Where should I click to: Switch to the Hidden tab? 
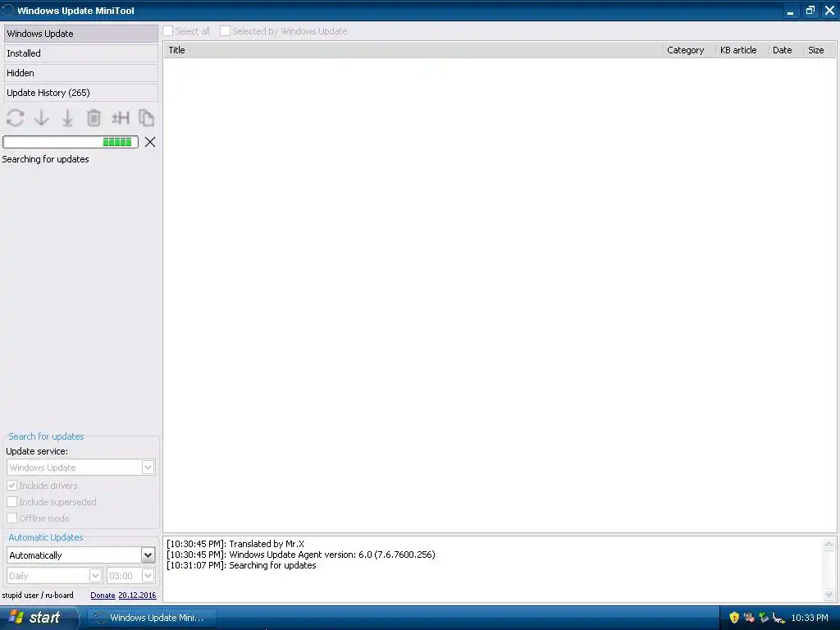(81, 73)
